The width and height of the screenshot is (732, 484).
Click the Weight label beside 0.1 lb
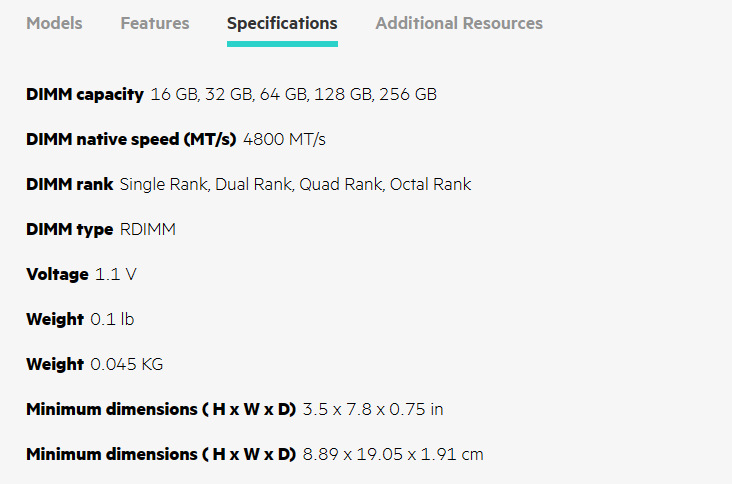[x=55, y=319]
